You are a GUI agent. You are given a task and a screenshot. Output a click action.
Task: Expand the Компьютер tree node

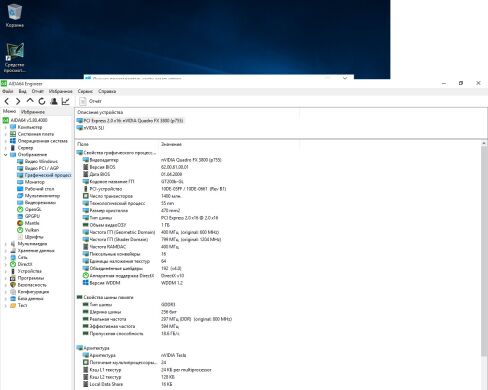pos(5,127)
